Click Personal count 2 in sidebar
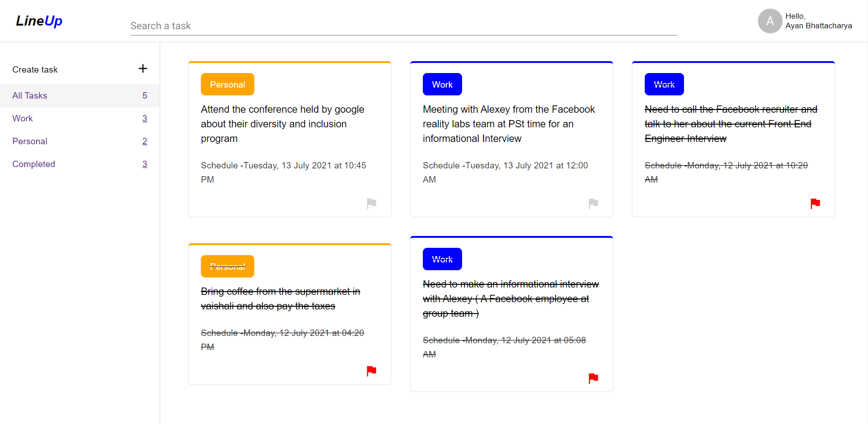868x424 pixels. click(145, 141)
